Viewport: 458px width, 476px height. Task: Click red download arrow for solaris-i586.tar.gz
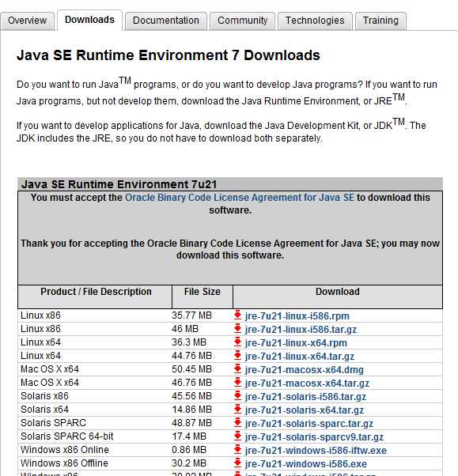237,395
